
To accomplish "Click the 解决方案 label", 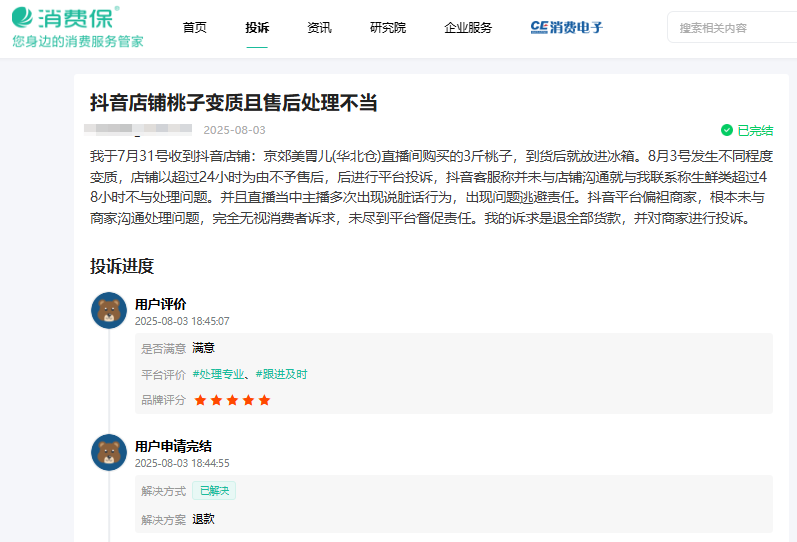I will tap(164, 520).
